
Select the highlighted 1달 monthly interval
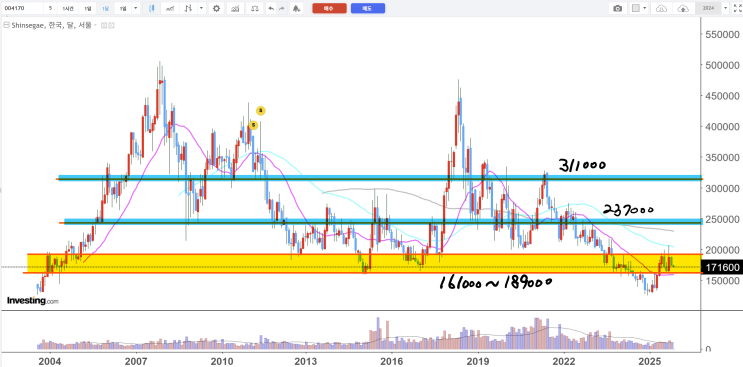point(105,8)
